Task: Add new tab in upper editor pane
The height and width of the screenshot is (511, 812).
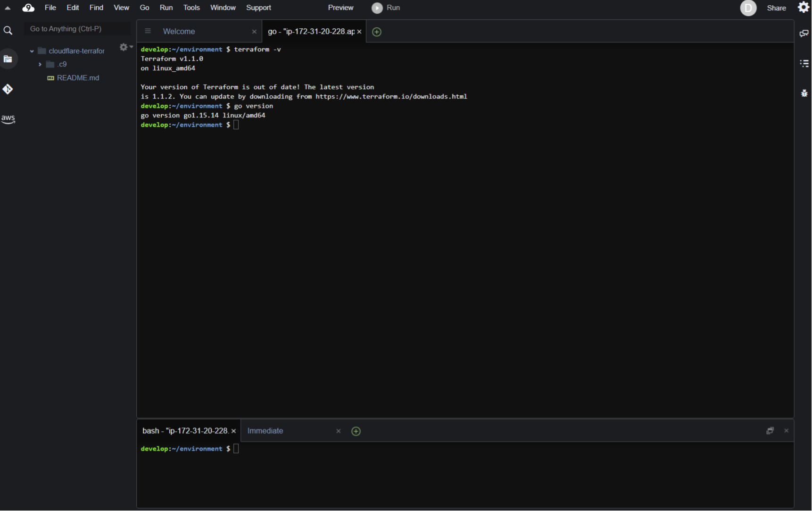Action: [376, 32]
